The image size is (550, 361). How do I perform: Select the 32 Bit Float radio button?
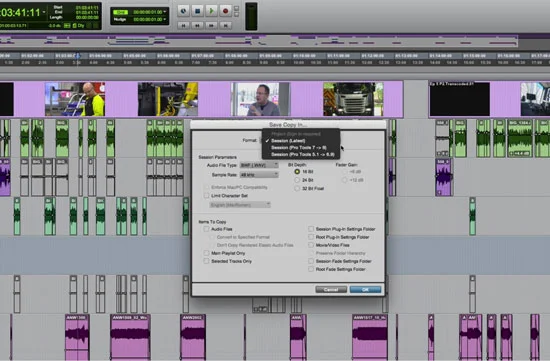(297, 188)
